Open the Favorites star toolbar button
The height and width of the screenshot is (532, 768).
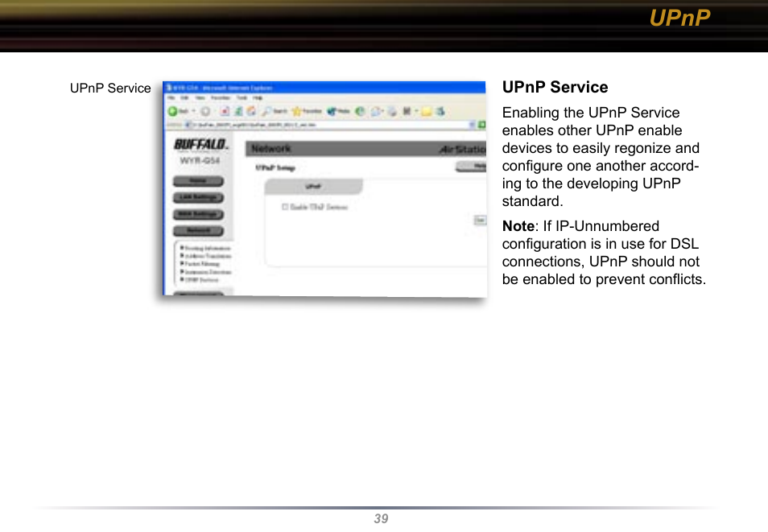(x=307, y=111)
